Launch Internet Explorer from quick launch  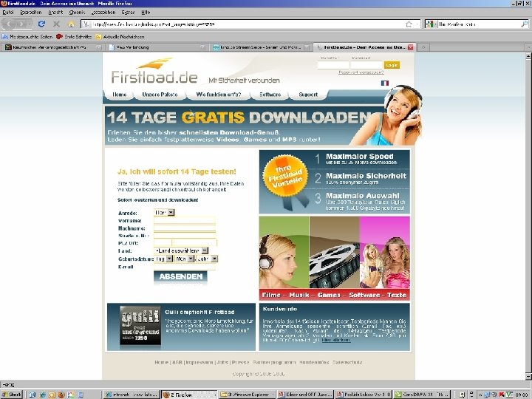click(x=42, y=395)
